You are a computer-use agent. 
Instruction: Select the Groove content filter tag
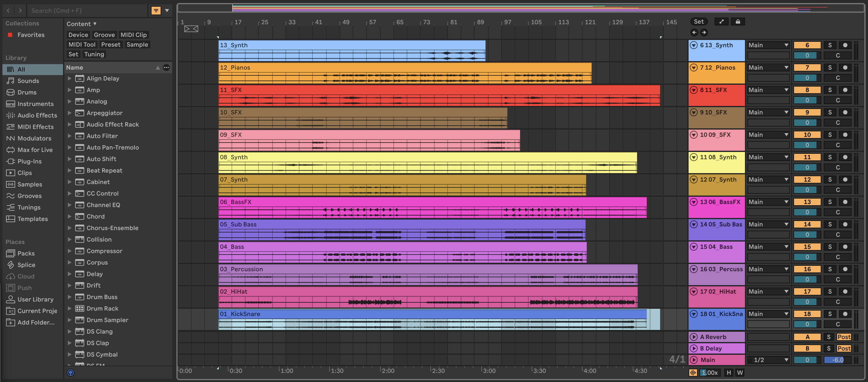(104, 35)
